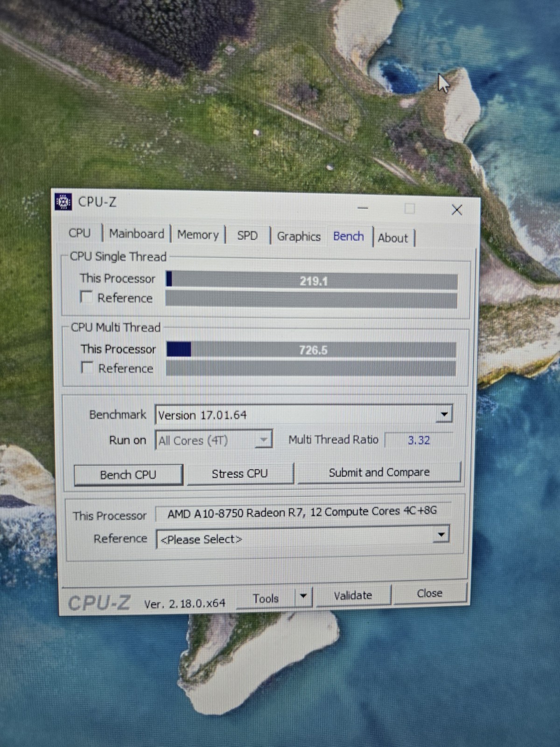Click the multi thread 726.5 score bar

(x=311, y=350)
